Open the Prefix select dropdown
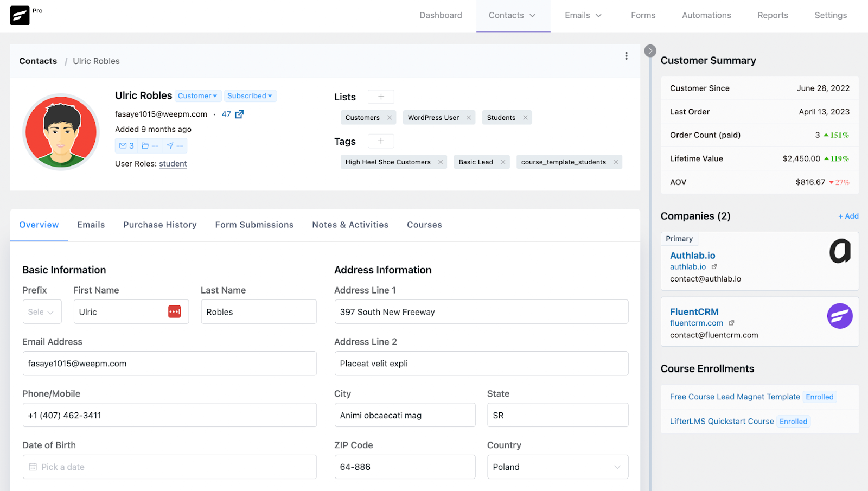Viewport: 868px width, 491px height. tap(42, 312)
